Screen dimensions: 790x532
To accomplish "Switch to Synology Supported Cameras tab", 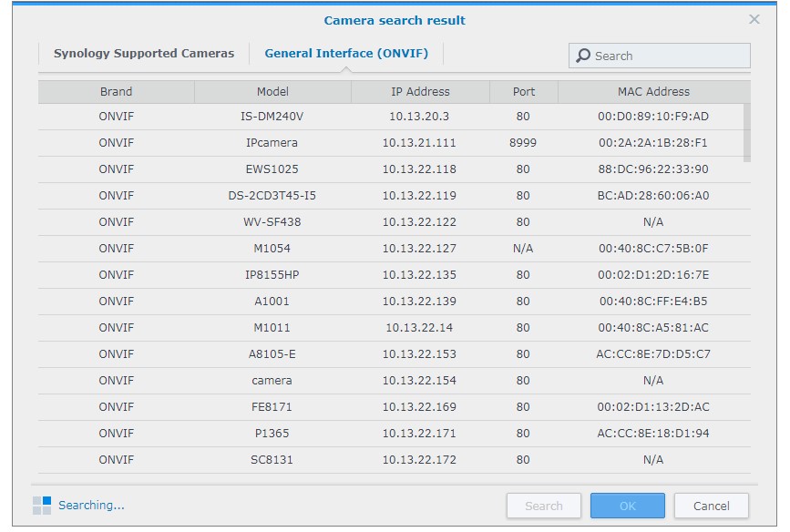I will [x=144, y=54].
